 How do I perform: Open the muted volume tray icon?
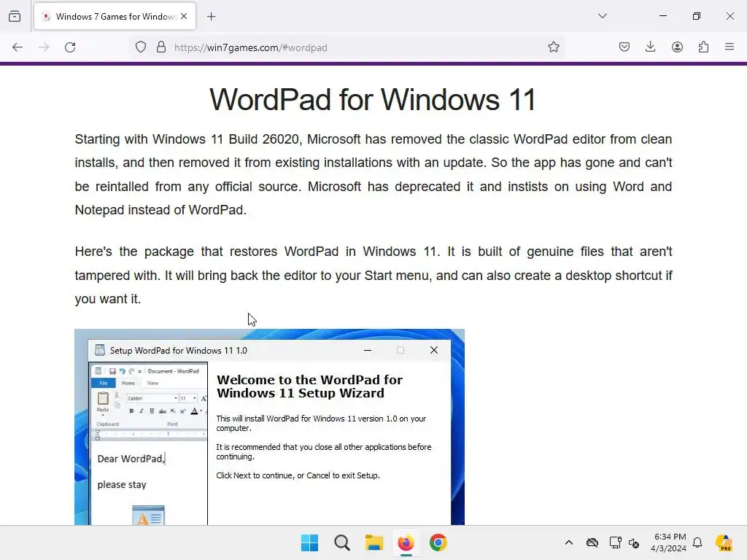tap(634, 542)
